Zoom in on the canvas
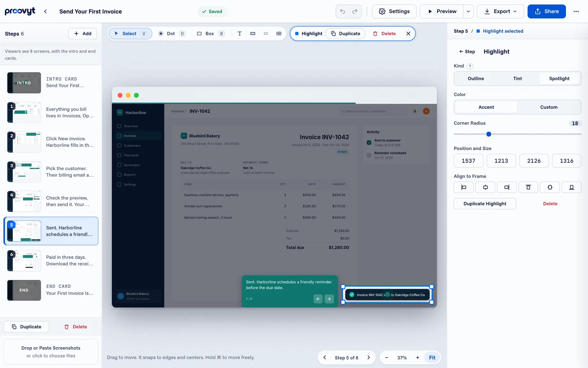Viewport: 588px width, 368px height. click(x=417, y=358)
